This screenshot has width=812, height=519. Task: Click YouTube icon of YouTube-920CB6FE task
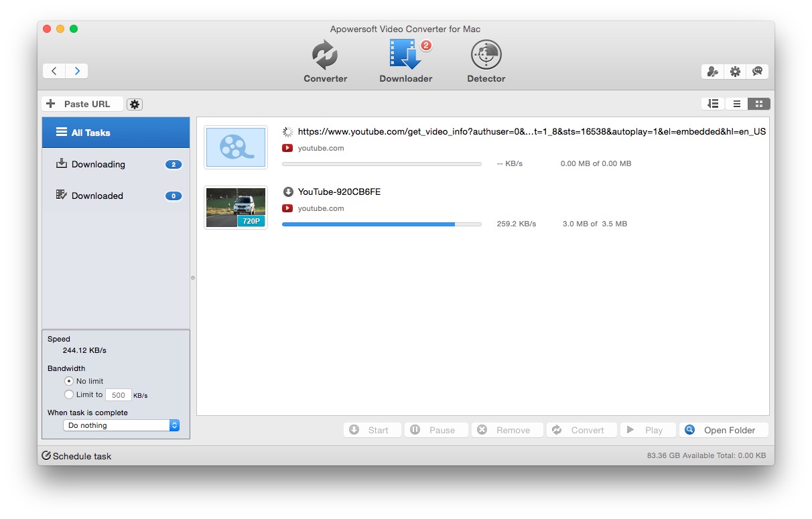(x=287, y=208)
